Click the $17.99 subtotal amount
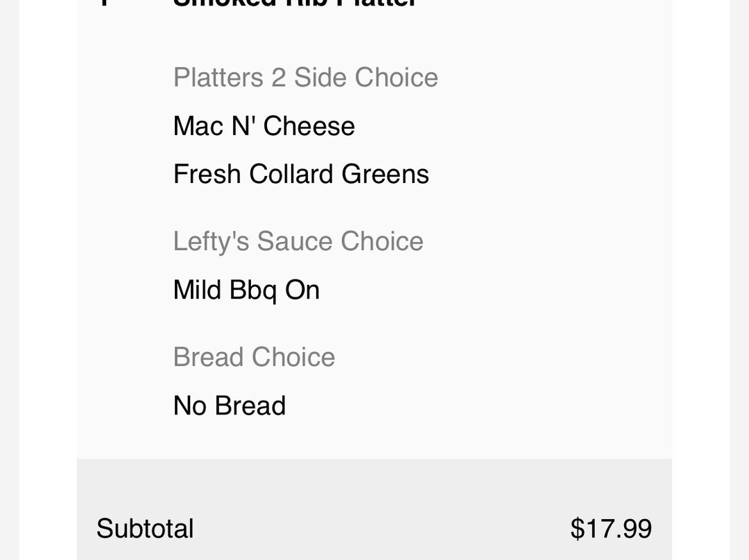 pos(611,529)
